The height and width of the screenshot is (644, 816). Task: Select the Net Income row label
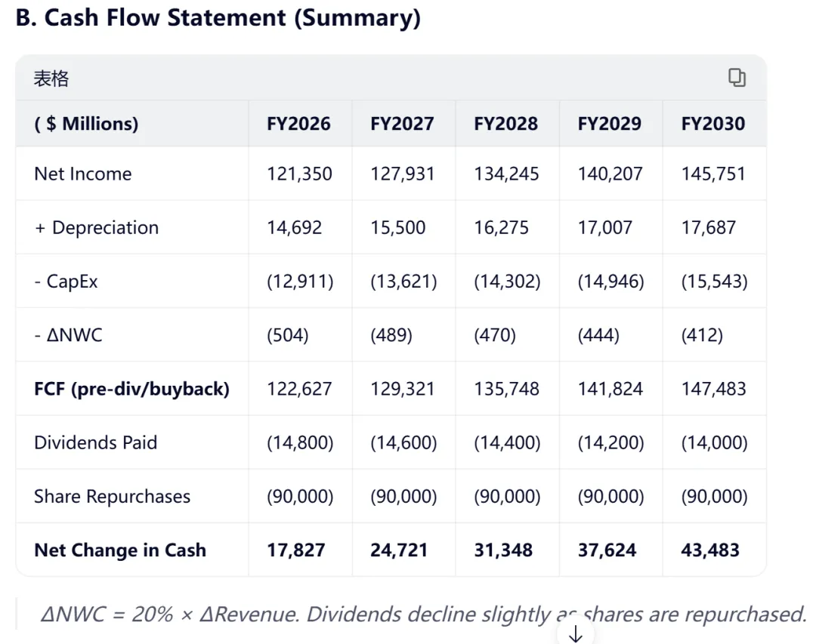tap(82, 174)
